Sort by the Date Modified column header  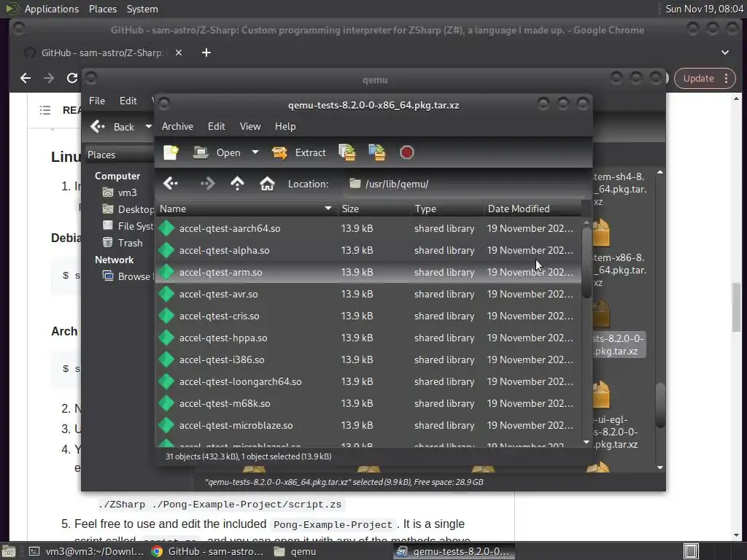tap(532, 209)
